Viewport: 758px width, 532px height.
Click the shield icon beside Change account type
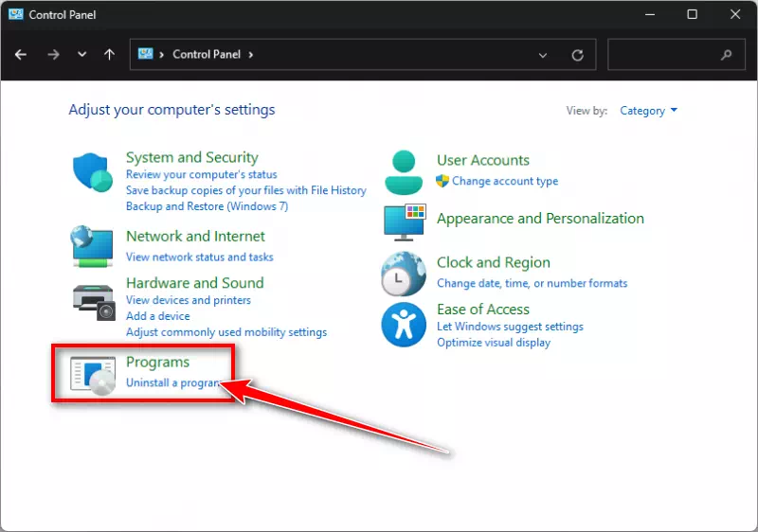442,181
